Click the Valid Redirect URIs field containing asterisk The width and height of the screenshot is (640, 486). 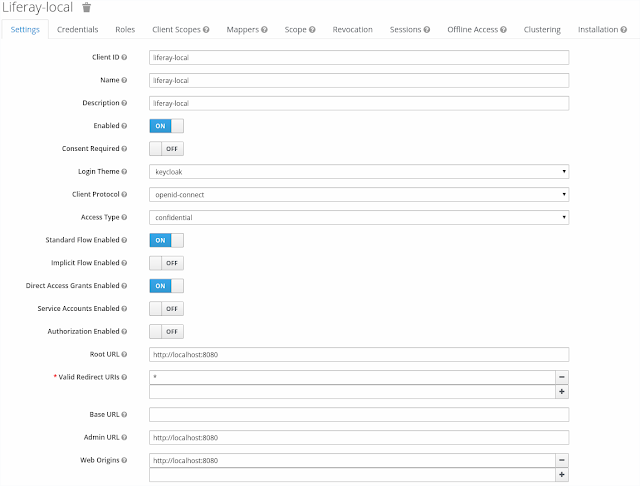[352, 377]
